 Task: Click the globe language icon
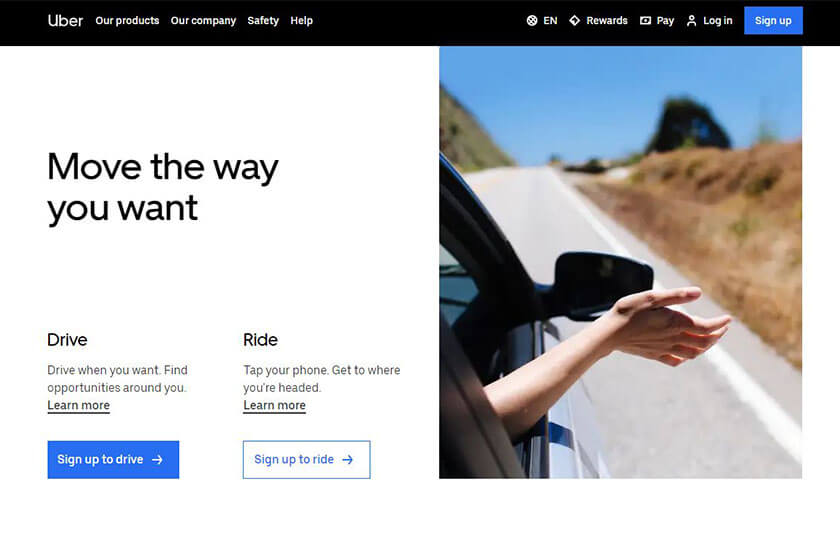(x=531, y=20)
